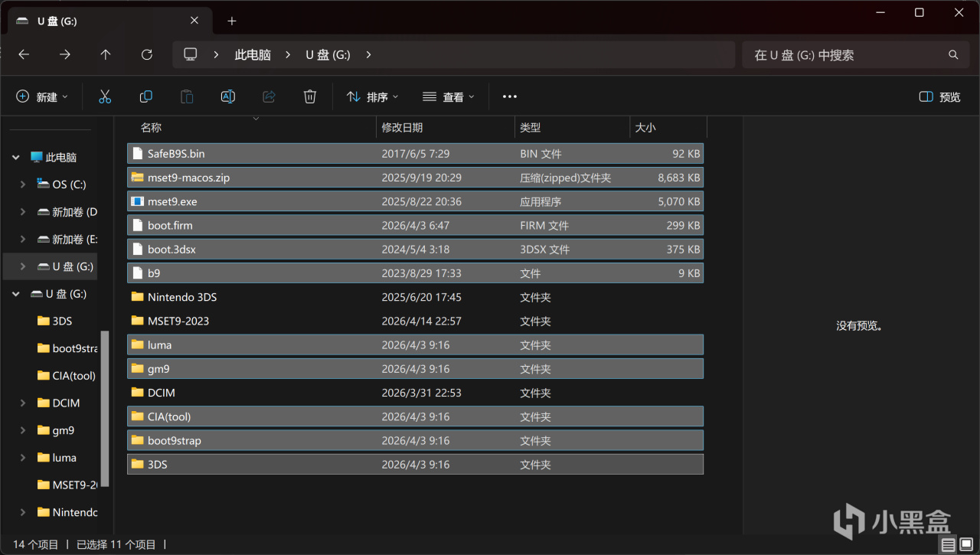The image size is (980, 555).
Task: Select the U 盘 (G:) window tab
Action: pyautogui.click(x=108, y=21)
